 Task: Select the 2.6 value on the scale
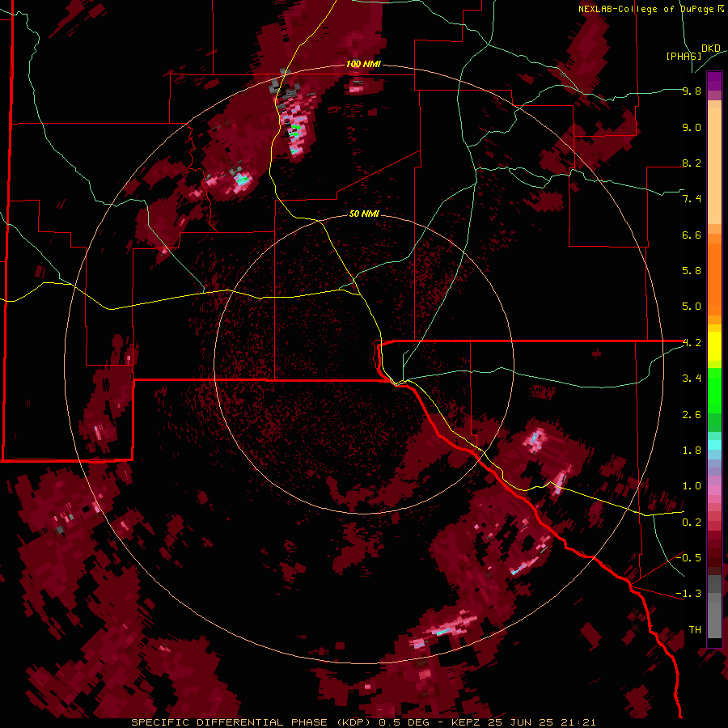click(x=692, y=415)
